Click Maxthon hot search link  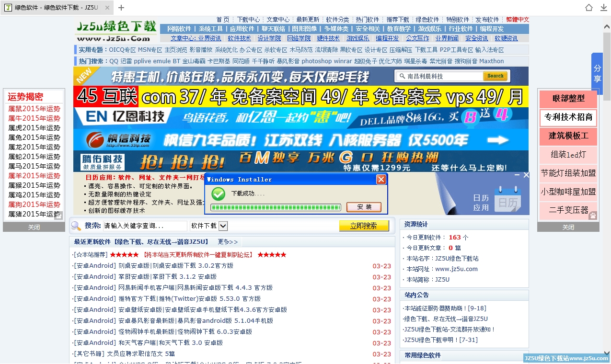pos(492,61)
